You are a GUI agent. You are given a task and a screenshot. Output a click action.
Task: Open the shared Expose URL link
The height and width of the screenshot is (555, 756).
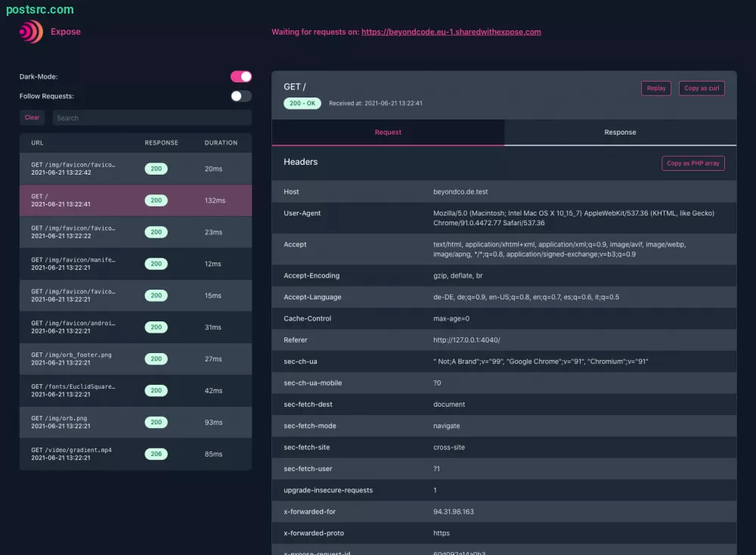[451, 32]
